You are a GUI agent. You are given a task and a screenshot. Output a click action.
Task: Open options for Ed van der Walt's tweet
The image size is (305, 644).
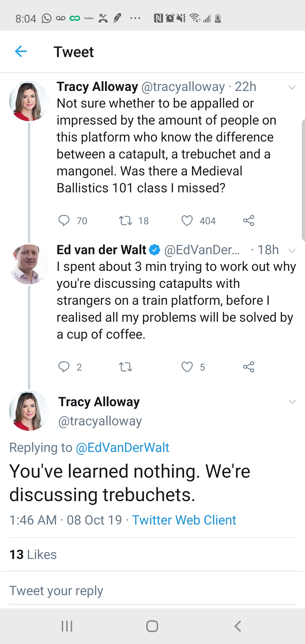click(292, 250)
